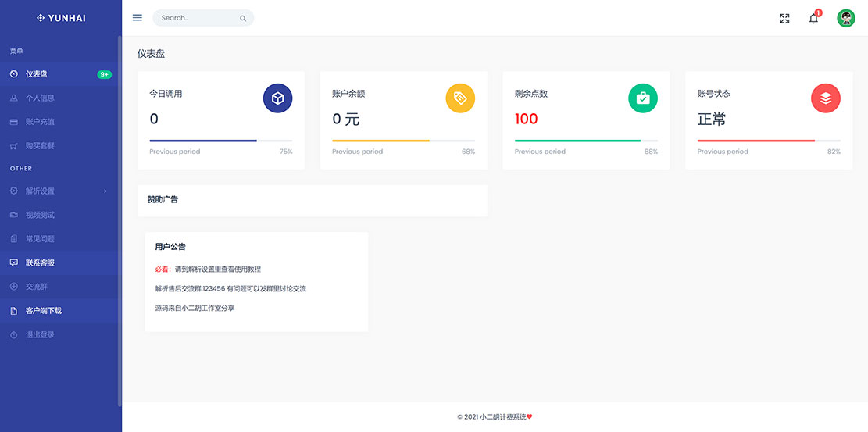Viewport: 868px width, 432px height.
Task: Click the green briefcase icon in 剩余点数 card
Action: [643, 98]
